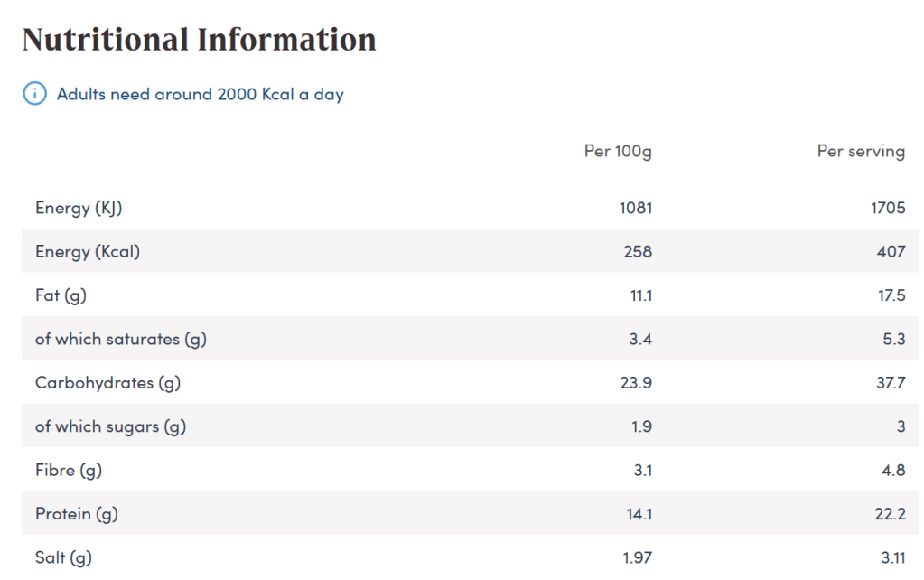The height and width of the screenshot is (580, 924).
Task: Select the 'Salt (g)' row label
Action: [x=63, y=557]
